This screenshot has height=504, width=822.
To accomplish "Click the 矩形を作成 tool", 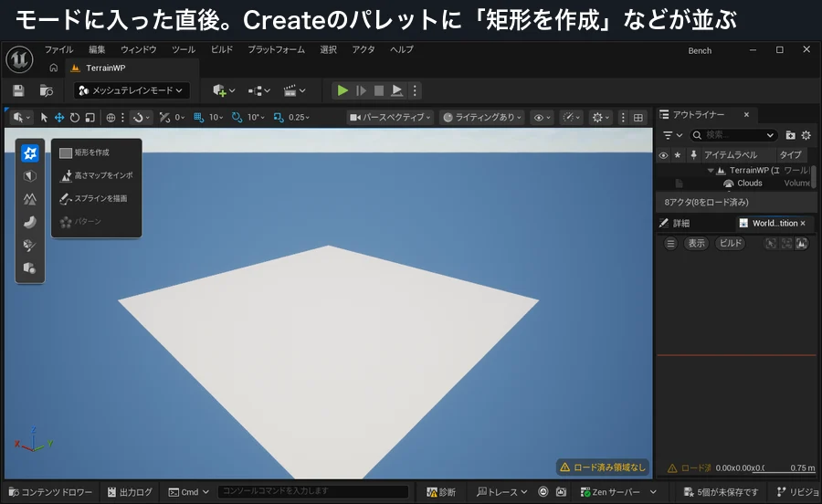I will click(97, 152).
